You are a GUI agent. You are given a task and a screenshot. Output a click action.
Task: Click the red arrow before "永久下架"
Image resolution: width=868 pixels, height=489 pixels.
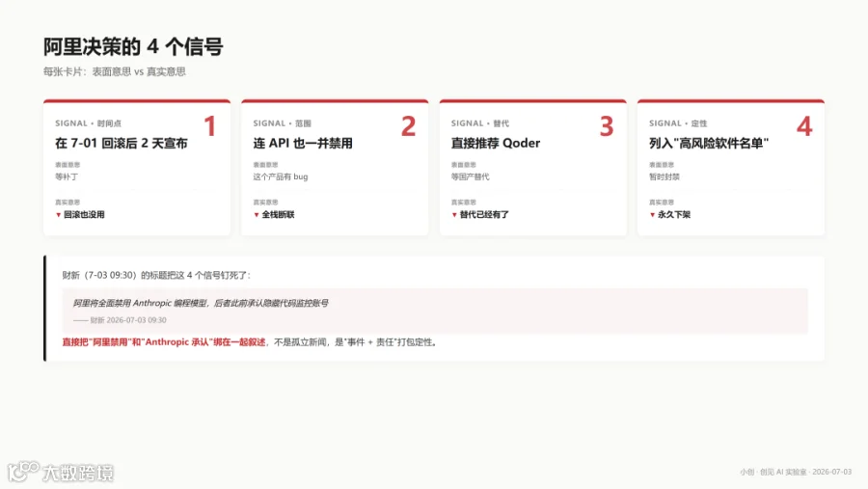click(x=652, y=214)
